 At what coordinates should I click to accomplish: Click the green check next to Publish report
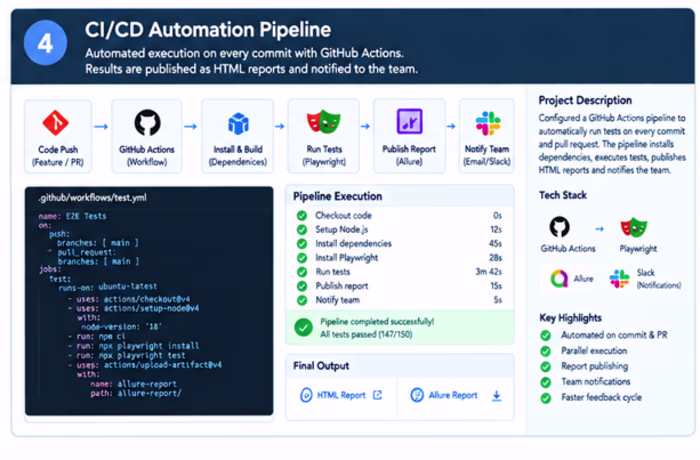tap(302, 286)
